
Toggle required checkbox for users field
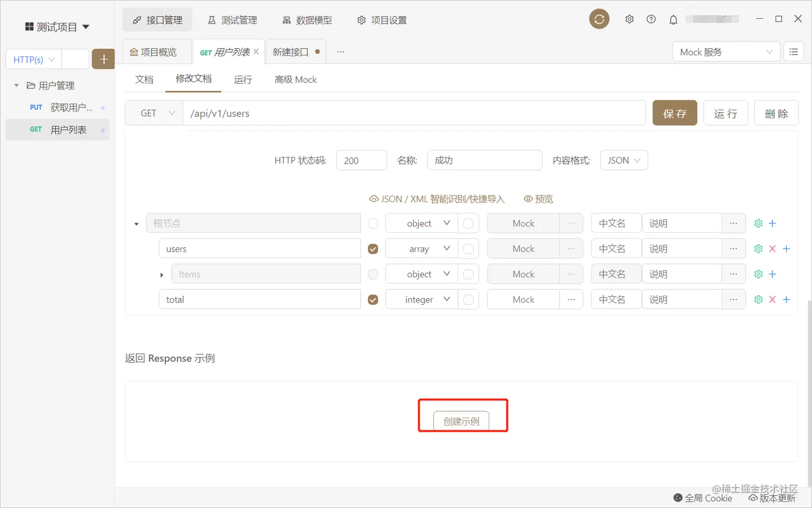click(x=373, y=249)
